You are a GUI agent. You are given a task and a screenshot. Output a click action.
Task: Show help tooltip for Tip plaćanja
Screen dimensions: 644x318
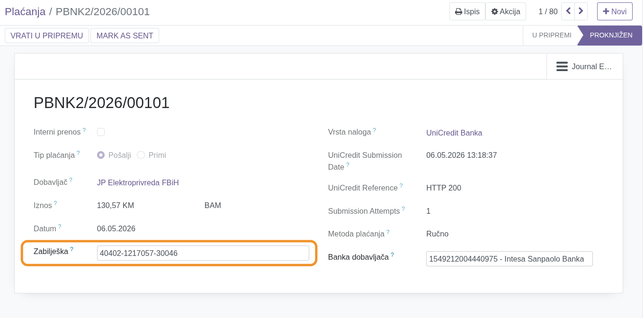pyautogui.click(x=78, y=153)
